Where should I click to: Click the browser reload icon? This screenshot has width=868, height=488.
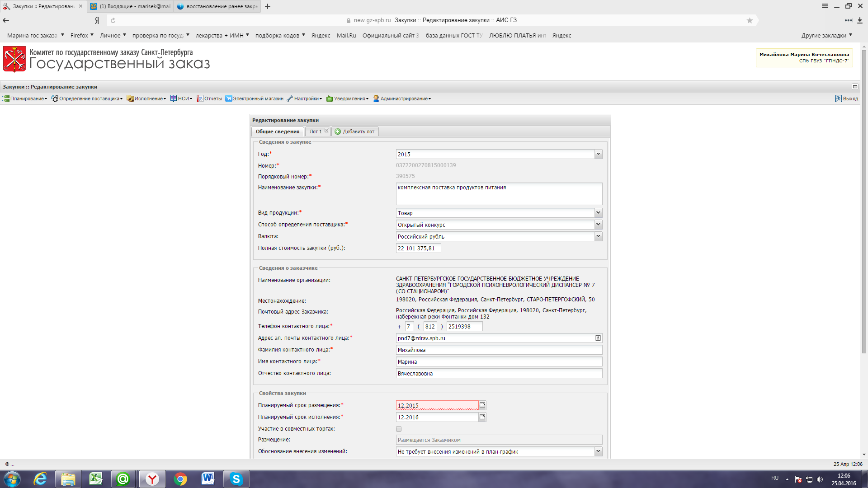(x=113, y=20)
